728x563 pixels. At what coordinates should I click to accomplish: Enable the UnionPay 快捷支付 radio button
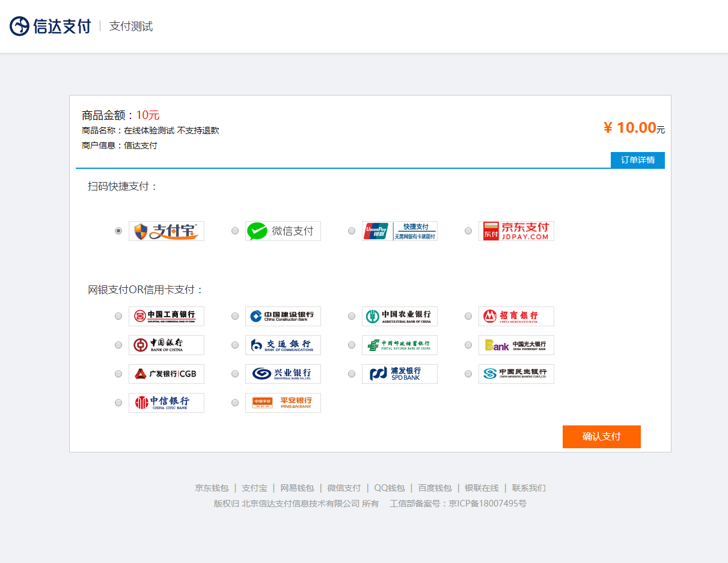[352, 231]
